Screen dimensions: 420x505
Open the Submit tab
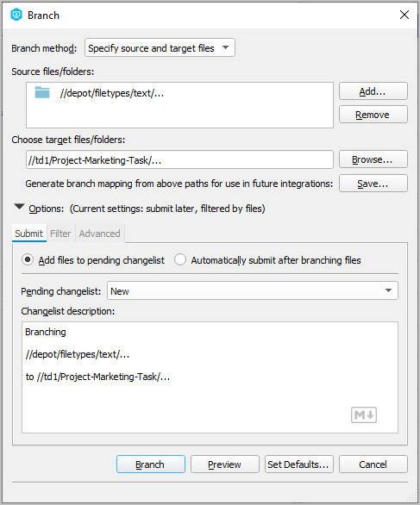tap(29, 234)
